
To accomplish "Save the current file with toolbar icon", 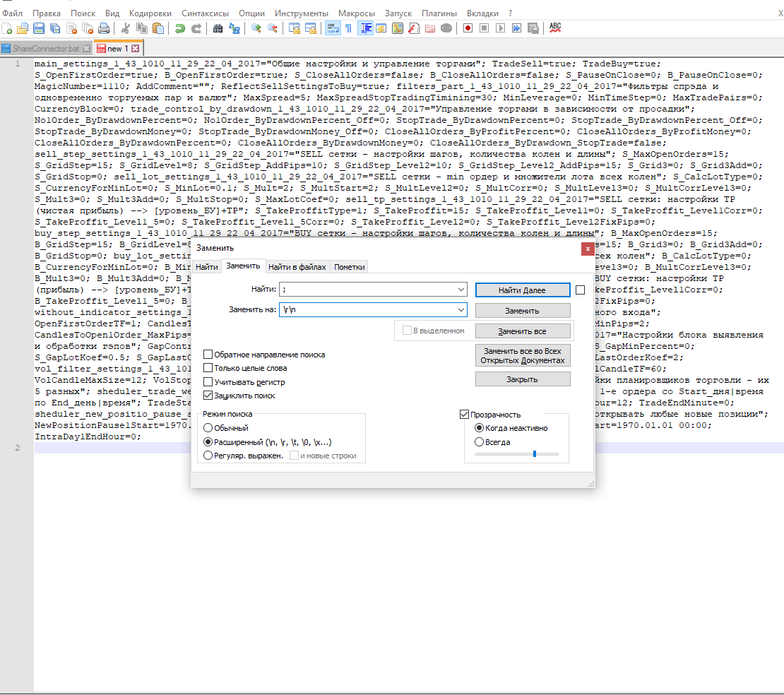I will click(x=39, y=28).
